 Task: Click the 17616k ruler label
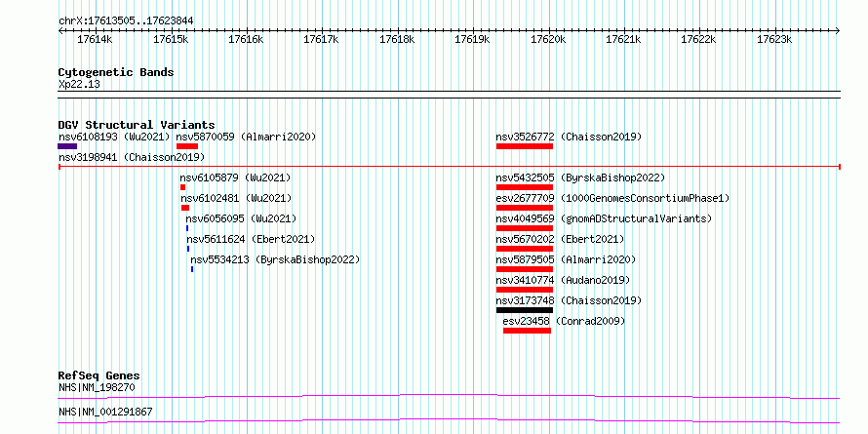(x=246, y=40)
